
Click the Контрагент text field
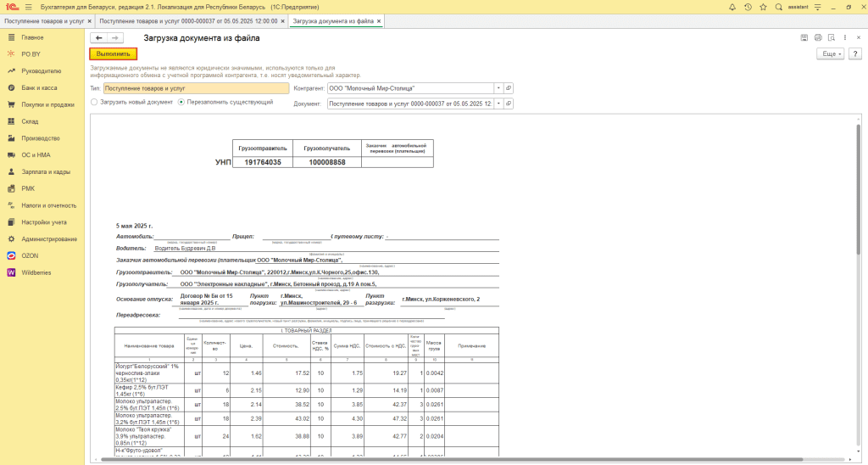click(410, 88)
